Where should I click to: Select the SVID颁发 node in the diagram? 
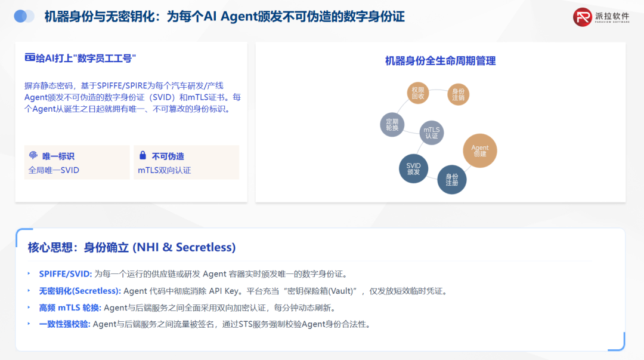point(414,168)
